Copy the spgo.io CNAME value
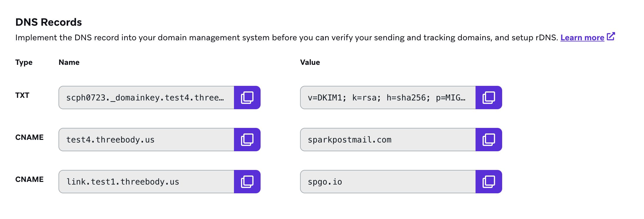 [x=489, y=182]
